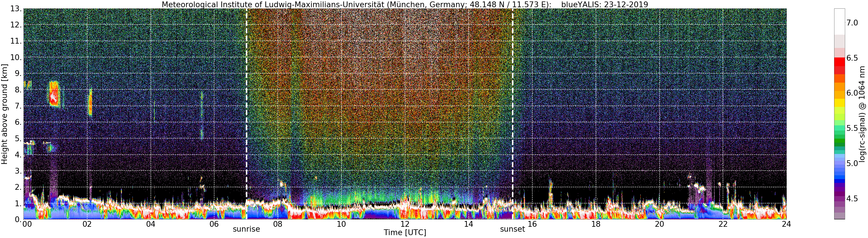Viewport: 868px width, 238px height.
Task: Select the "sunrise" label below the axis
Action: tap(246, 229)
